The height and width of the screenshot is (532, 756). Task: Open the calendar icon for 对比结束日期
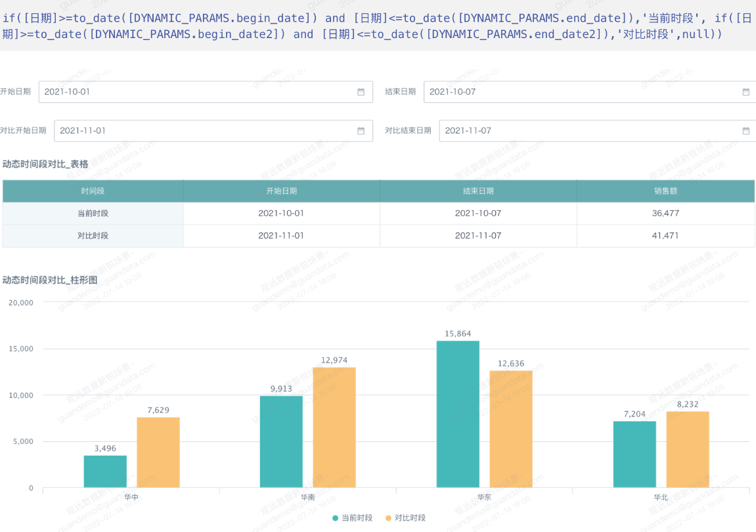pyautogui.click(x=746, y=131)
